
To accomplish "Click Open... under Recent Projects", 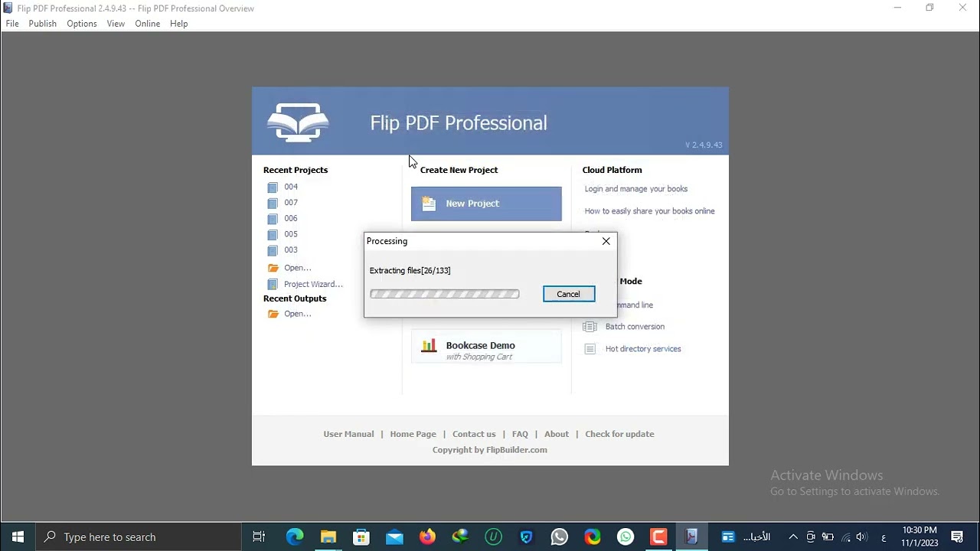I will [x=297, y=268].
